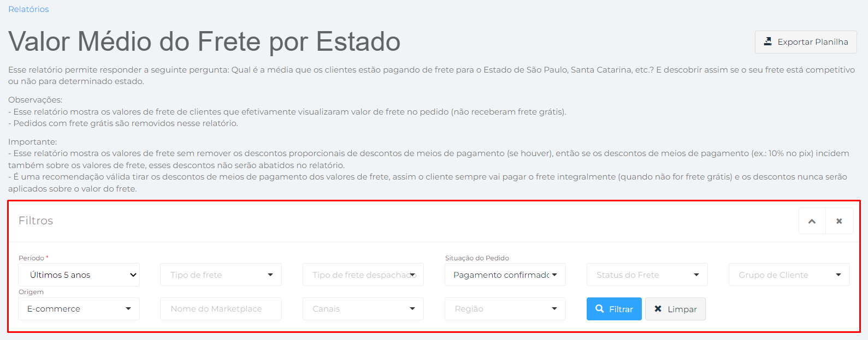868x340 pixels.
Task: Open the Grupo de Cliente dropdown
Action: pyautogui.click(x=789, y=275)
